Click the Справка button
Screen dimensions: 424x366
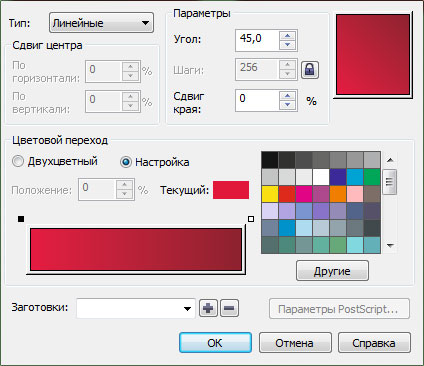(x=374, y=343)
